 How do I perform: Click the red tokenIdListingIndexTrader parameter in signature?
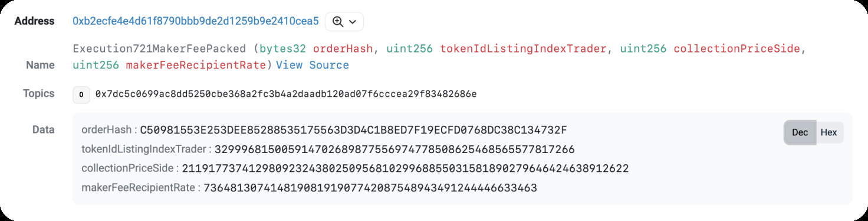[523, 49]
